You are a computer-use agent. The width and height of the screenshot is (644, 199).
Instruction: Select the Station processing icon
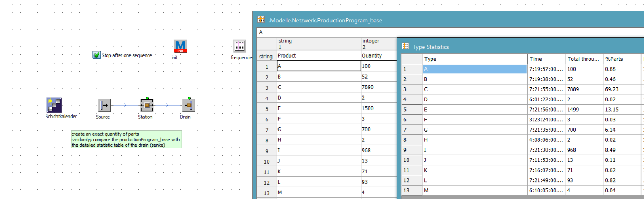coord(147,105)
